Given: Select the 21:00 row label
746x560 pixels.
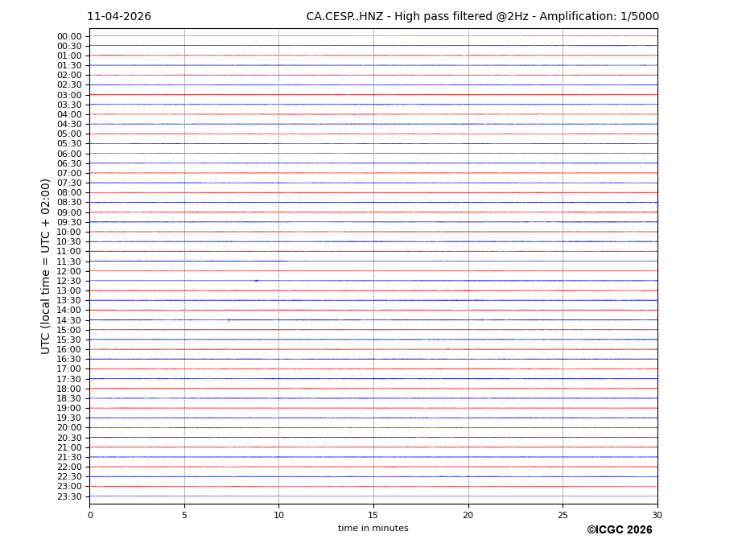Looking at the screenshot, I should (69, 447).
